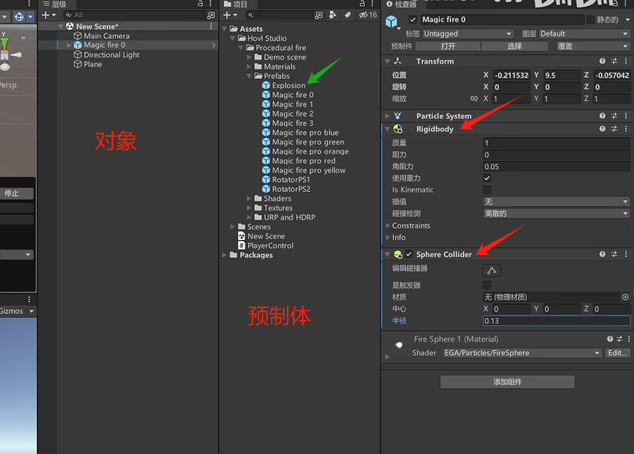The image size is (634, 454).
Task: Click the project panel lock icon
Action: pyautogui.click(x=362, y=4)
